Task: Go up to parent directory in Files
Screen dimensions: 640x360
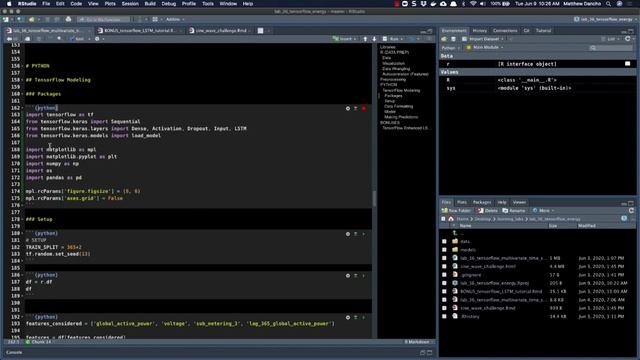Action: [456, 233]
